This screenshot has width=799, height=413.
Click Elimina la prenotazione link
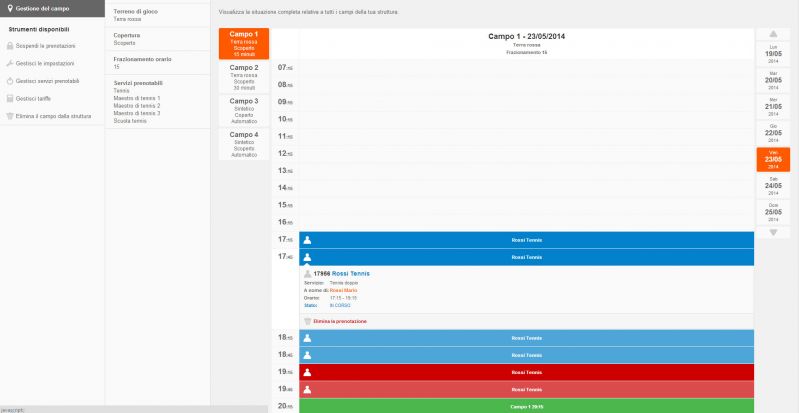(340, 322)
